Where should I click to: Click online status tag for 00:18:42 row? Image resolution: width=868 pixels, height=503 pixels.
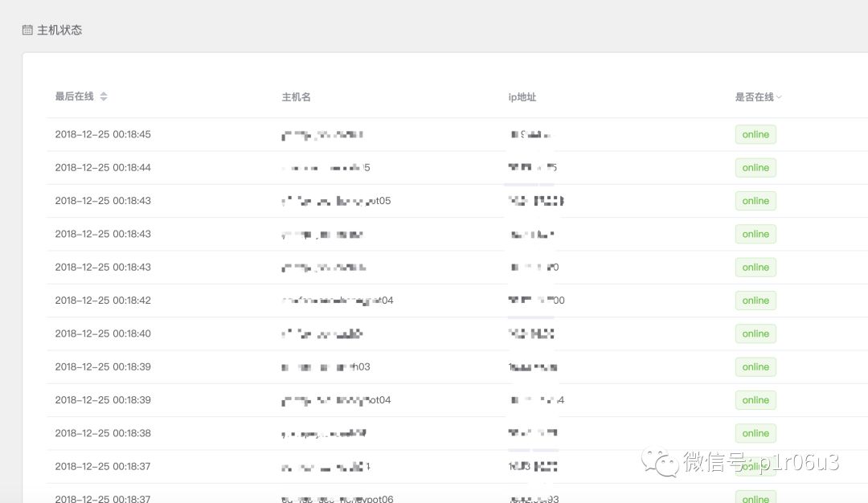tap(755, 301)
